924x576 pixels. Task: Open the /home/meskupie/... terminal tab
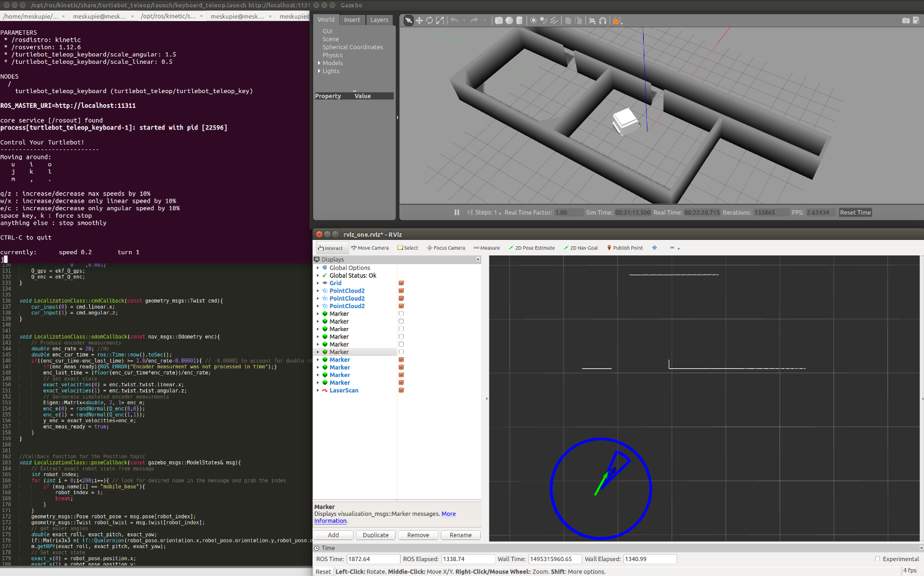coord(33,16)
